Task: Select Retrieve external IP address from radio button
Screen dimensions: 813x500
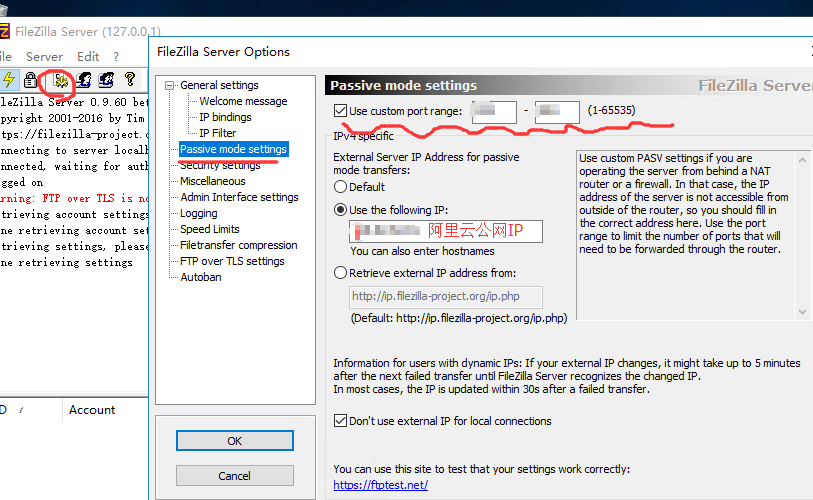Action: pyautogui.click(x=340, y=273)
